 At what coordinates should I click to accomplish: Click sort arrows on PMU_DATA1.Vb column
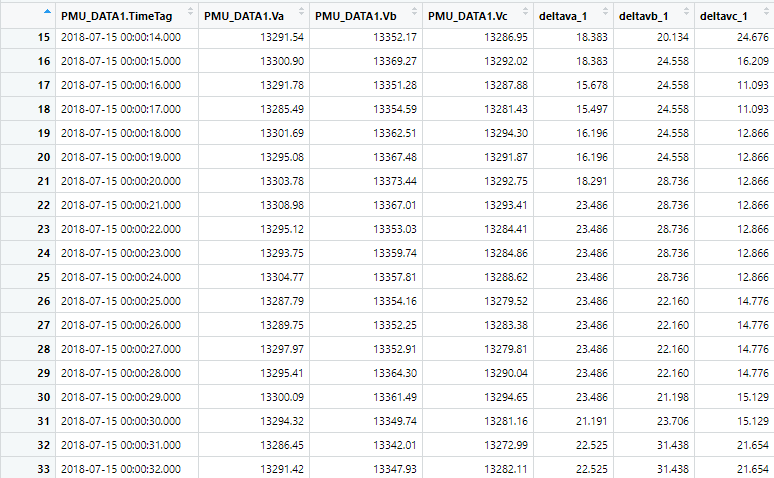point(414,11)
